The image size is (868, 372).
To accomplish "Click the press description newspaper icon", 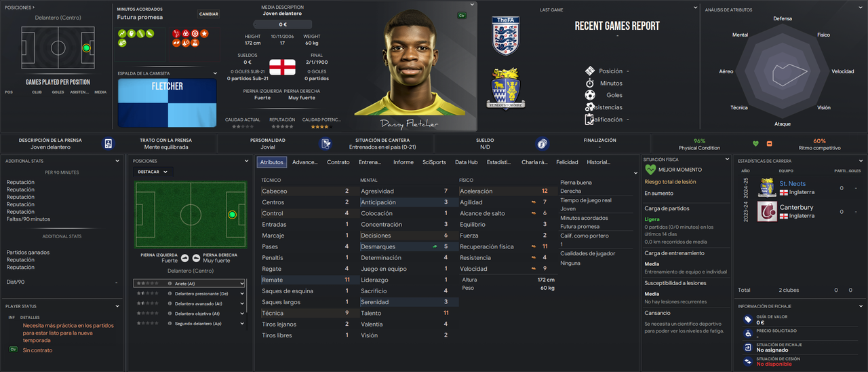I will pyautogui.click(x=108, y=143).
